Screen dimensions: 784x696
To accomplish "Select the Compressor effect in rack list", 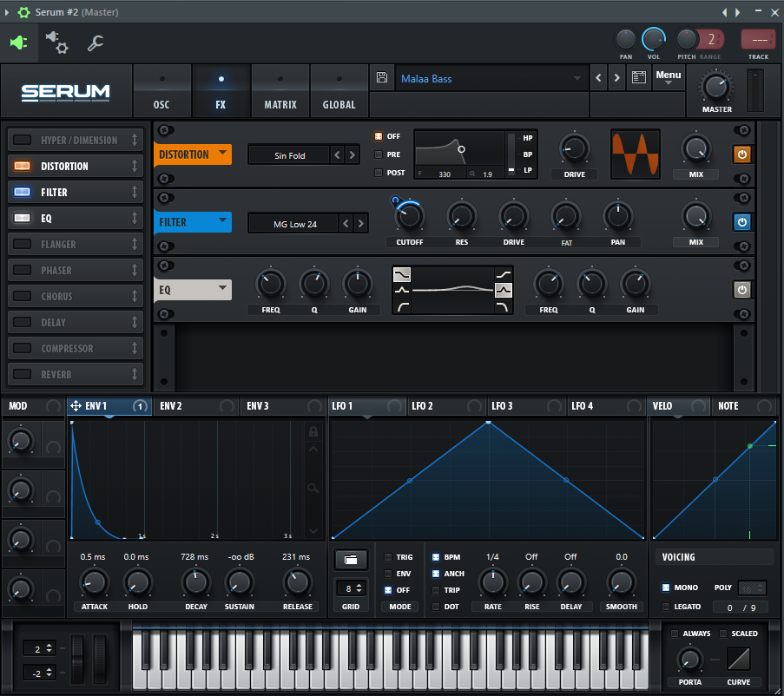I will click(x=76, y=348).
